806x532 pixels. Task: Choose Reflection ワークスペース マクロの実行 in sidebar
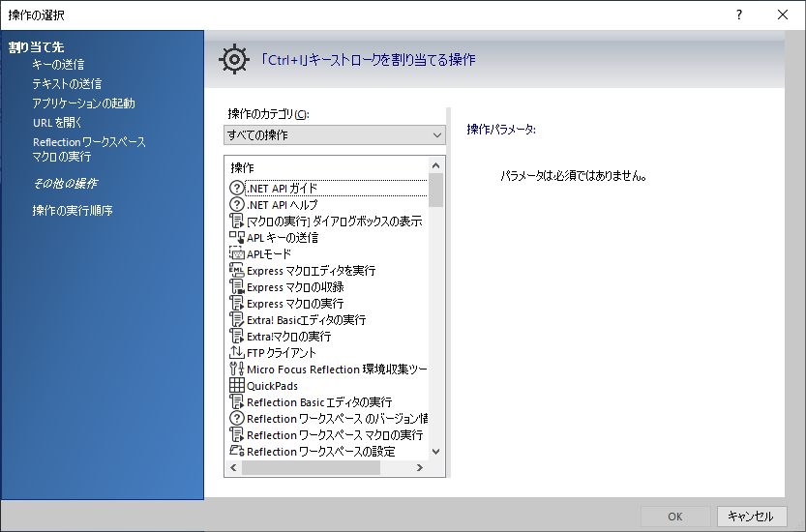click(x=89, y=149)
